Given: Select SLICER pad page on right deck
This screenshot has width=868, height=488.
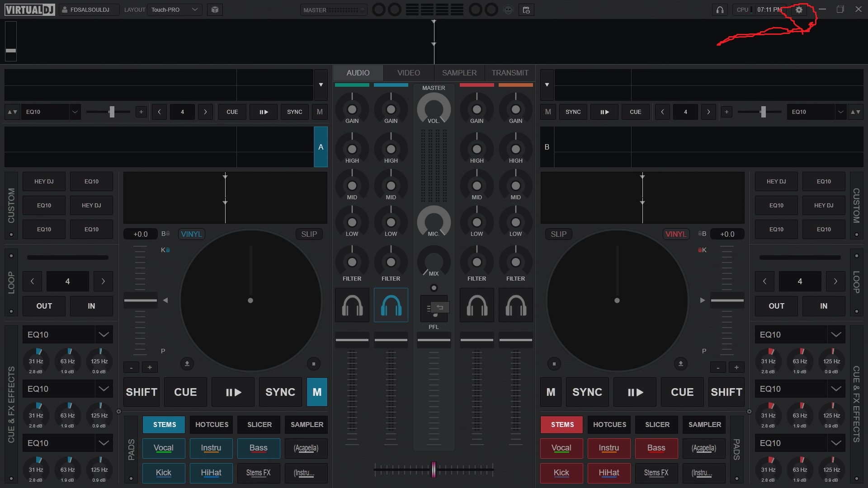Looking at the screenshot, I should coord(657,424).
